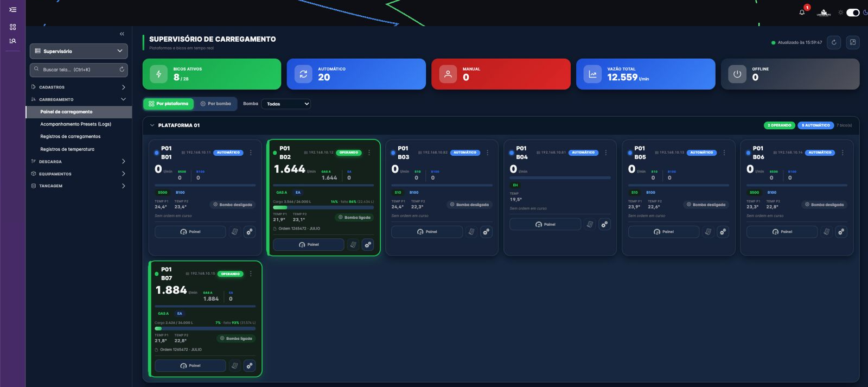The height and width of the screenshot is (387, 868).
Task: Open the three-dot menu on card P01 B01
Action: 251,153
